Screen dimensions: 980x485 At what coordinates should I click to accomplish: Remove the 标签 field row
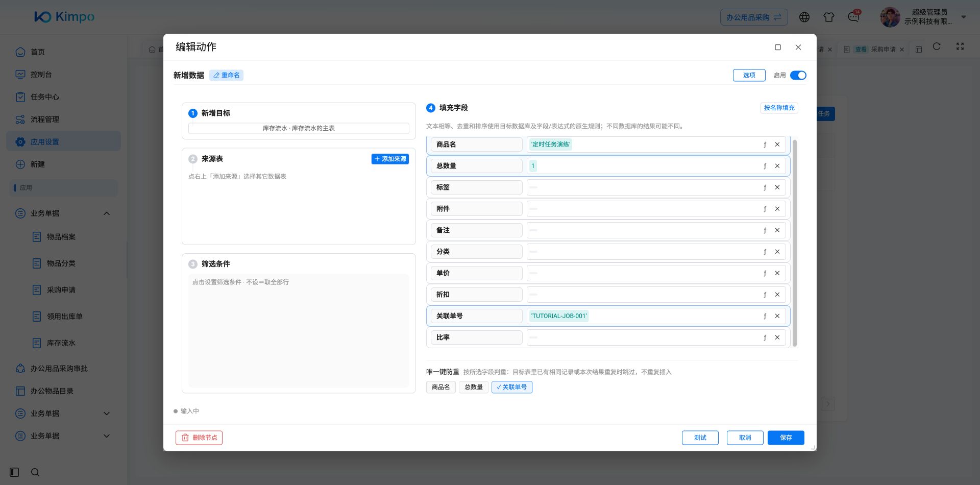pos(777,187)
